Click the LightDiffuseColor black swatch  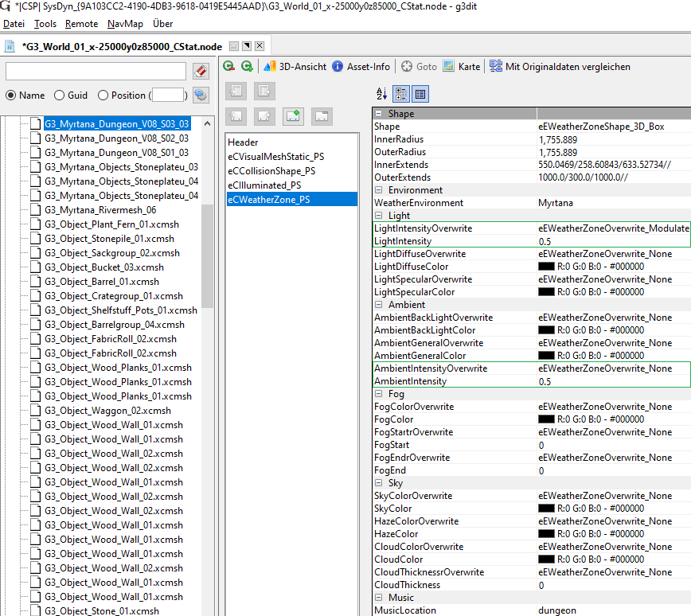coord(546,267)
